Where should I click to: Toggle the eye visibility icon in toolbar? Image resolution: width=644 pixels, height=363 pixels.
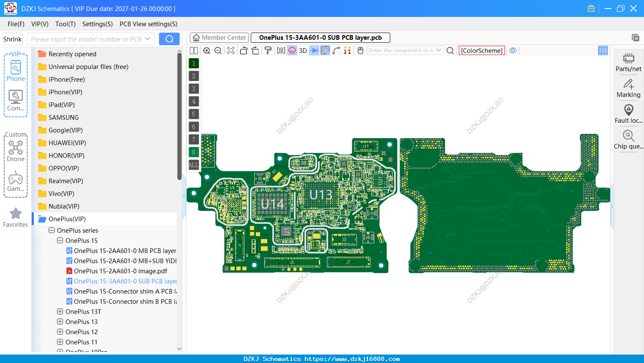513,50
